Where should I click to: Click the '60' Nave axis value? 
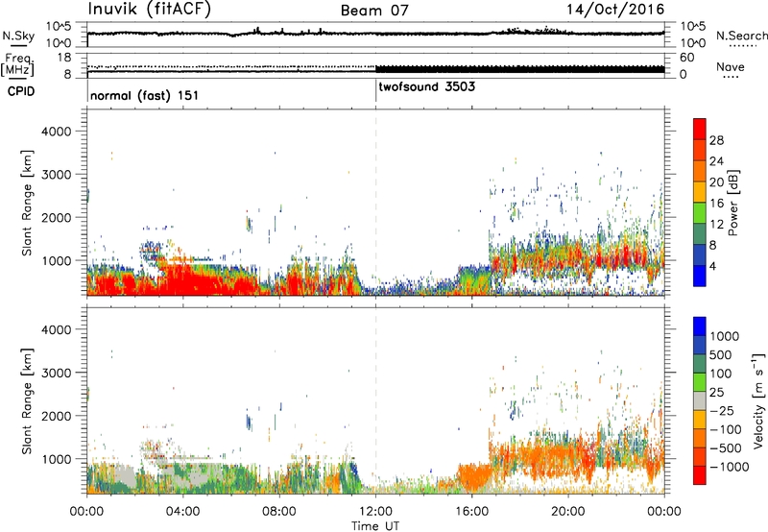686,58
